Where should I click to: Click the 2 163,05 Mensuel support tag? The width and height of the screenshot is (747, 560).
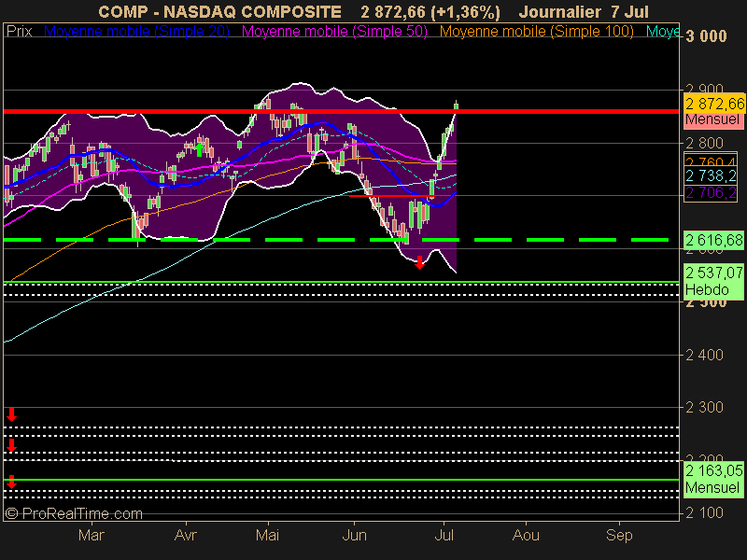coord(713,479)
